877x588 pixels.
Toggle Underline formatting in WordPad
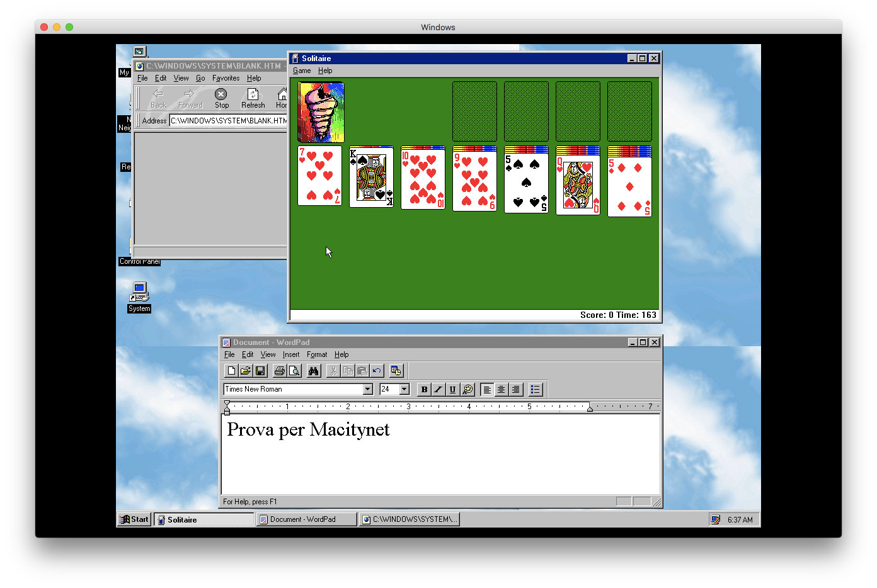[x=452, y=390]
